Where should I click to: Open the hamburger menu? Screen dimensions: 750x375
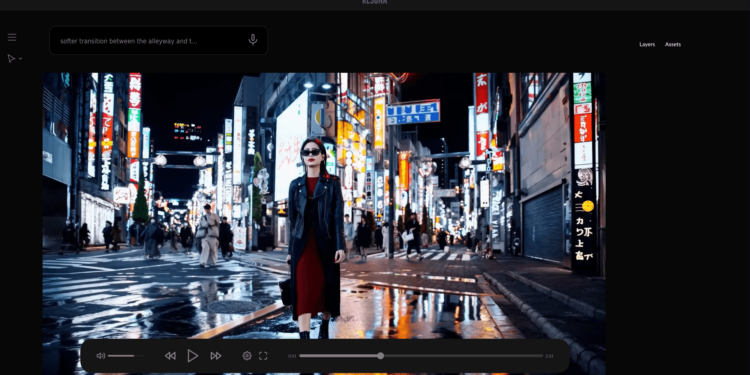(x=12, y=37)
